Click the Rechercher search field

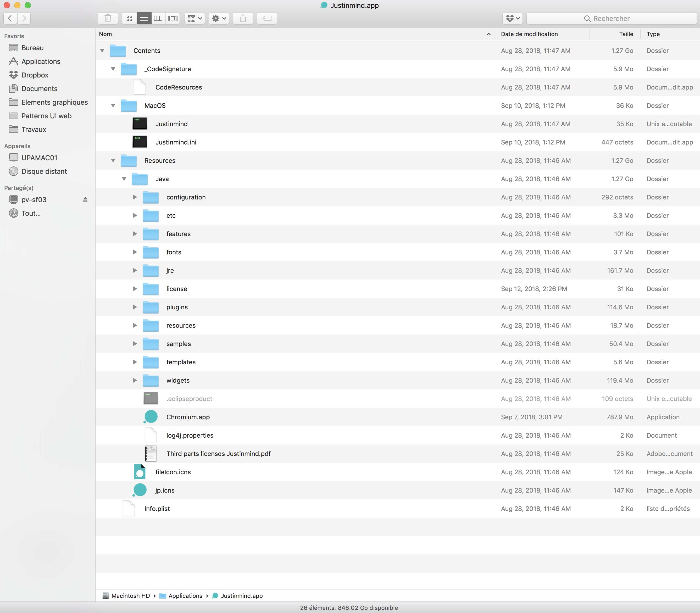pos(611,19)
